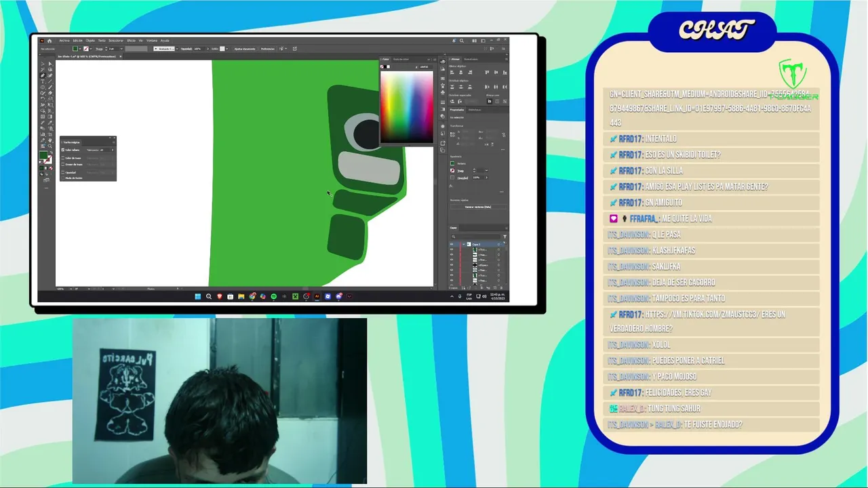Select the Capa 2 layer row

477,244
